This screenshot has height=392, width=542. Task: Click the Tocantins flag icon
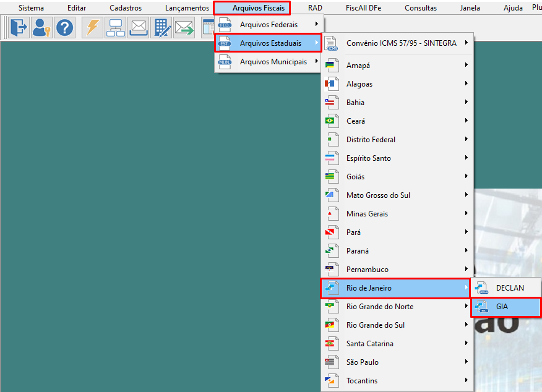[332, 381]
